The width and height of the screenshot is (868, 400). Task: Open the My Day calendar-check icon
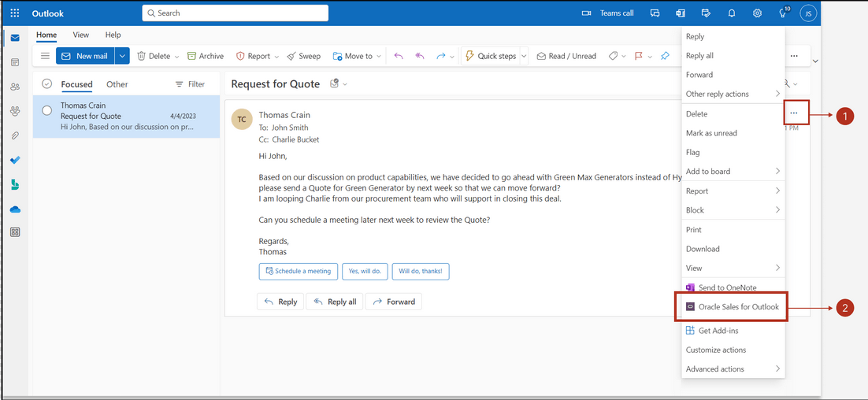(706, 13)
